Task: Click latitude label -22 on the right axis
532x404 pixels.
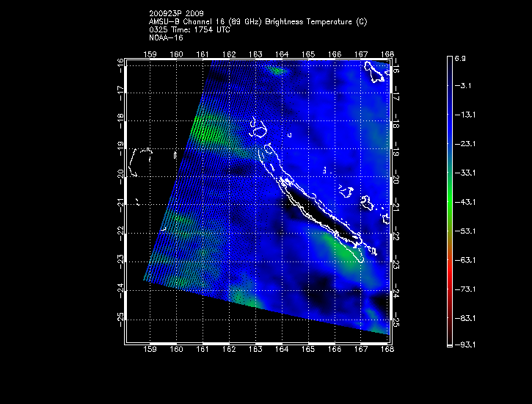Action: (x=396, y=234)
